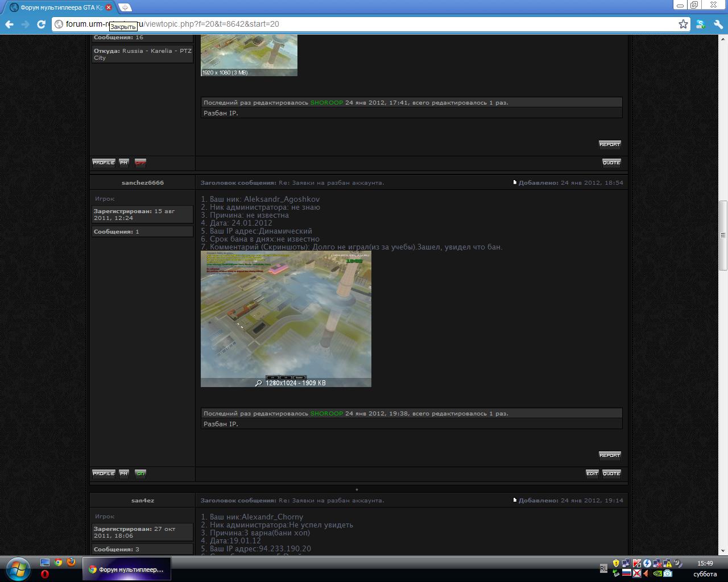Click 'Откуда: Russia - Karelia - PTZ City' text
The image size is (728, 582).
click(143, 55)
